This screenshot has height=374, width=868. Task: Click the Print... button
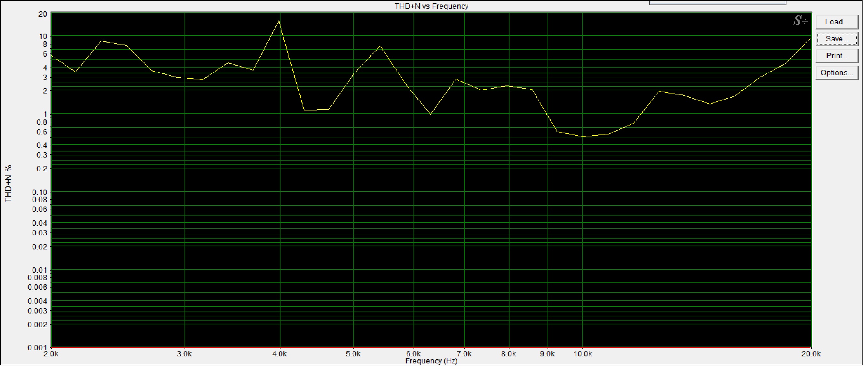coord(836,56)
